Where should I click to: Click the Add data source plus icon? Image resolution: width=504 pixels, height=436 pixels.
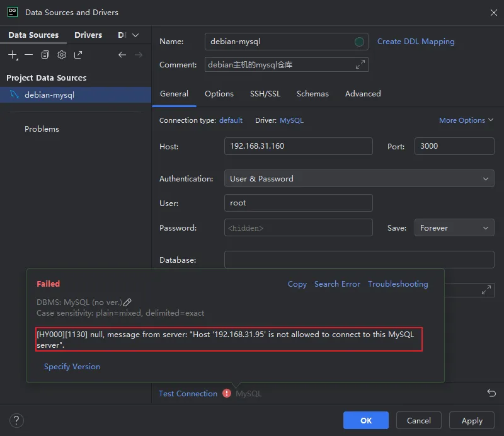(x=13, y=55)
